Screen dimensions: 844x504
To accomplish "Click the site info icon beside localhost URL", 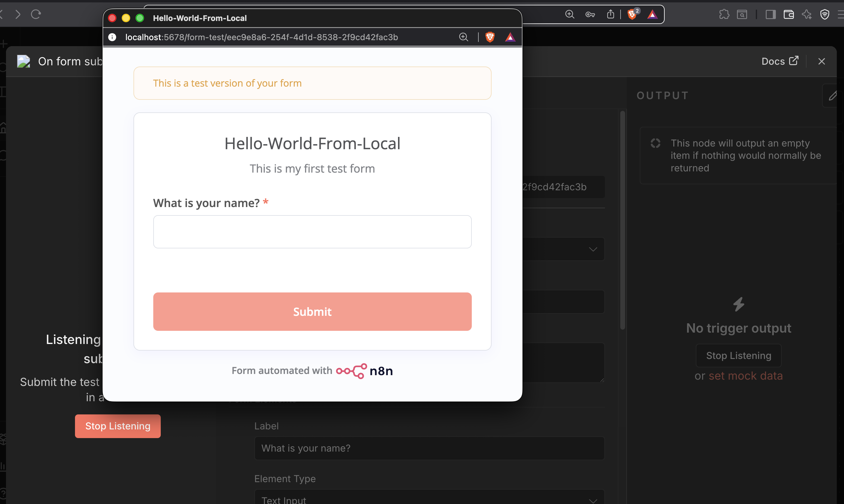I will click(x=112, y=37).
